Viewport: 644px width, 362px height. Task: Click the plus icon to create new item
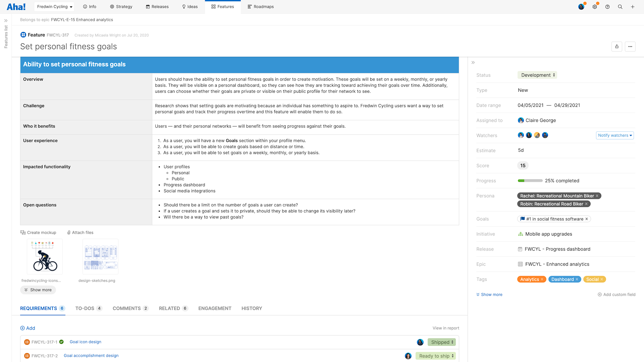pyautogui.click(x=633, y=6)
